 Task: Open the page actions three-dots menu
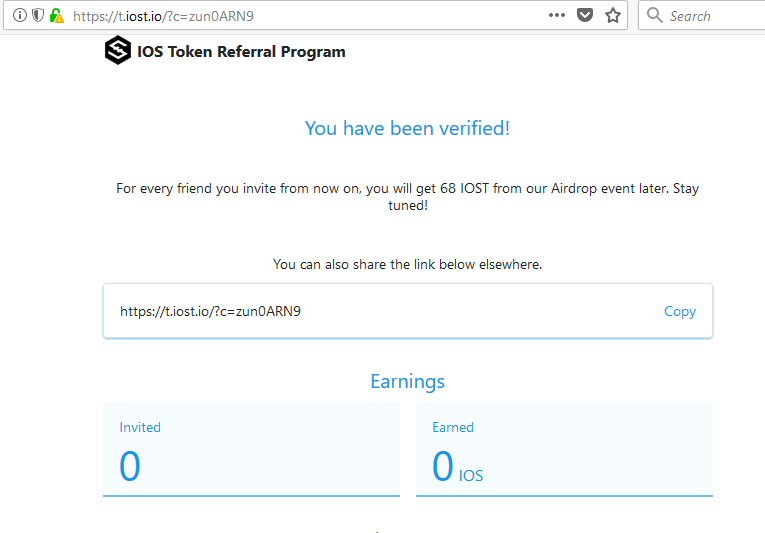[557, 15]
